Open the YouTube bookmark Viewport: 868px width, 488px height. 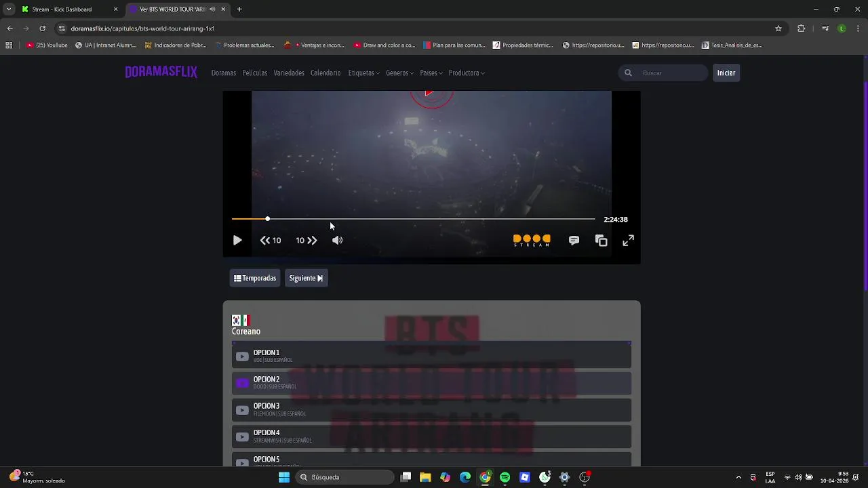pyautogui.click(x=47, y=45)
